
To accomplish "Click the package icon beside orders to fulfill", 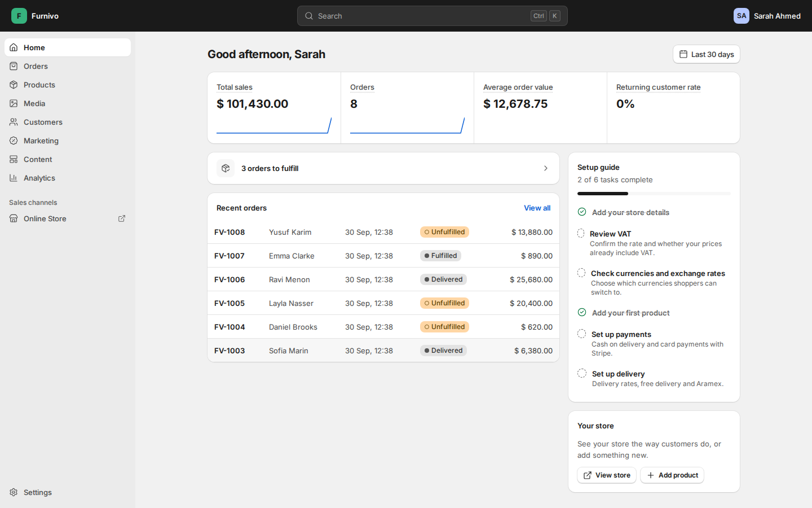I will coord(226,168).
